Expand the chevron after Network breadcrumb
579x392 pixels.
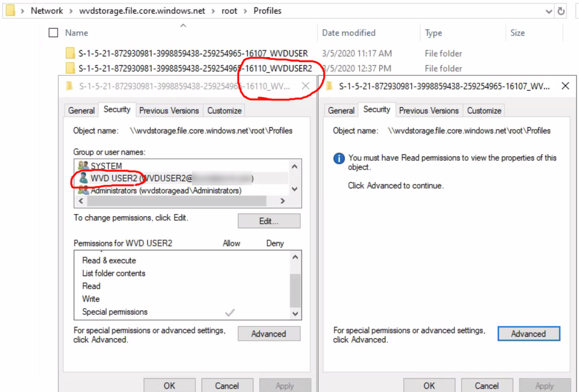click(71, 11)
